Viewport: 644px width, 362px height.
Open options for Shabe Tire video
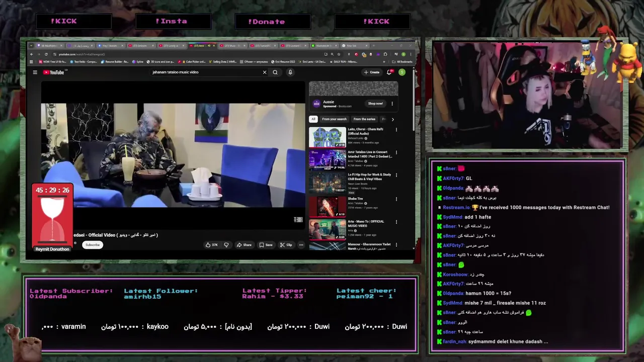pyautogui.click(x=396, y=199)
